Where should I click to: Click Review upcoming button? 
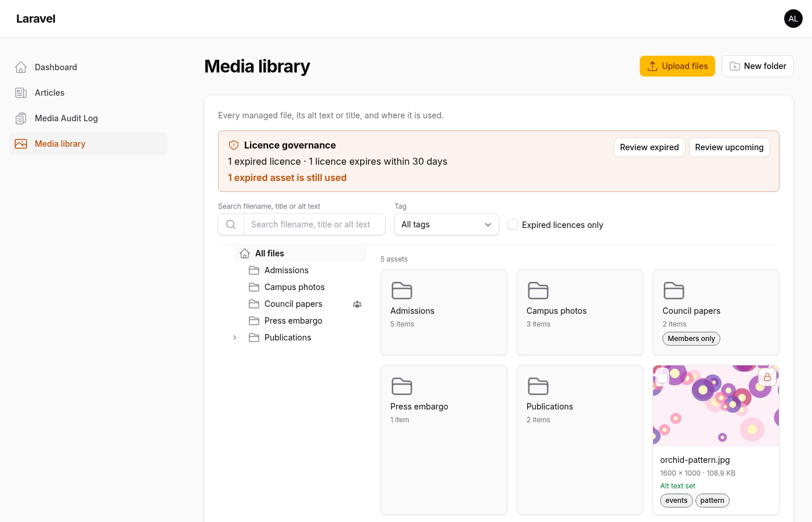730,147
